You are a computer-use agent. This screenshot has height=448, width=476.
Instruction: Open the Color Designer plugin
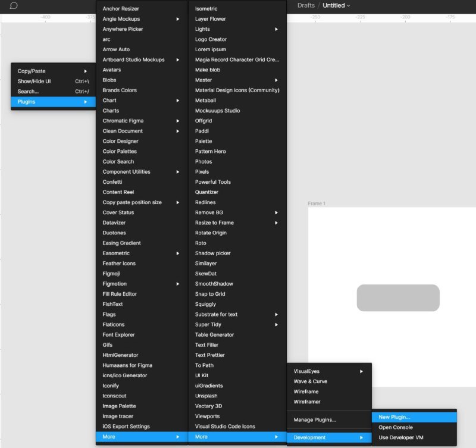[142, 141]
